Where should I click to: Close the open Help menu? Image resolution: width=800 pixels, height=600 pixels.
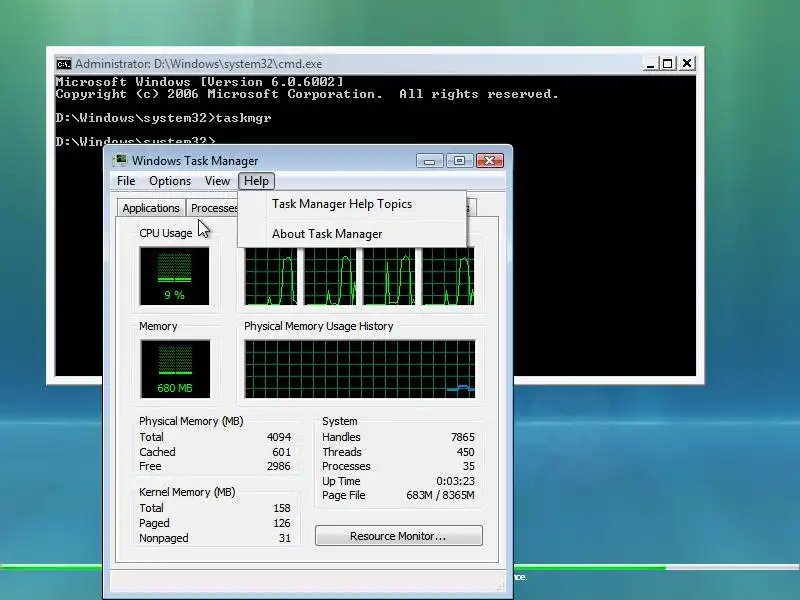tap(256, 181)
